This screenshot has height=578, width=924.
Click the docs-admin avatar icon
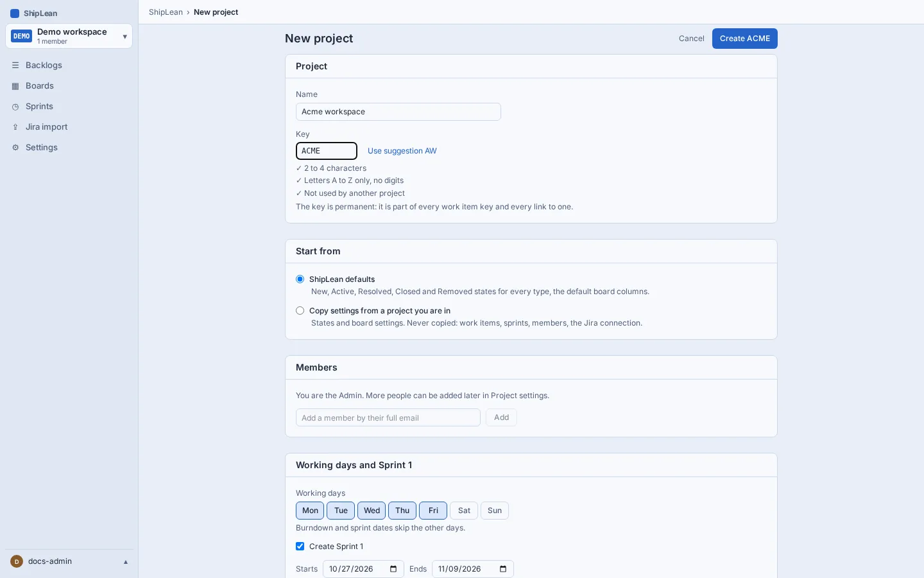17,561
